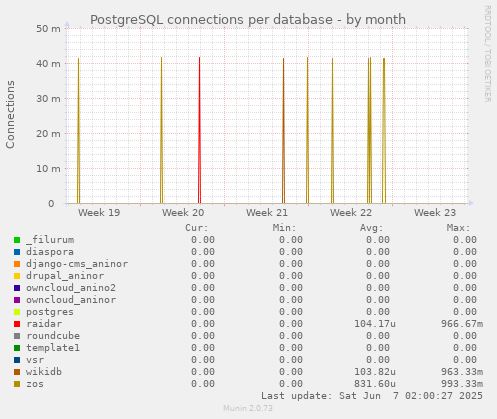Select the owncloud_anino2 legend label
Viewport: 497px width, 419px height.
point(71,288)
